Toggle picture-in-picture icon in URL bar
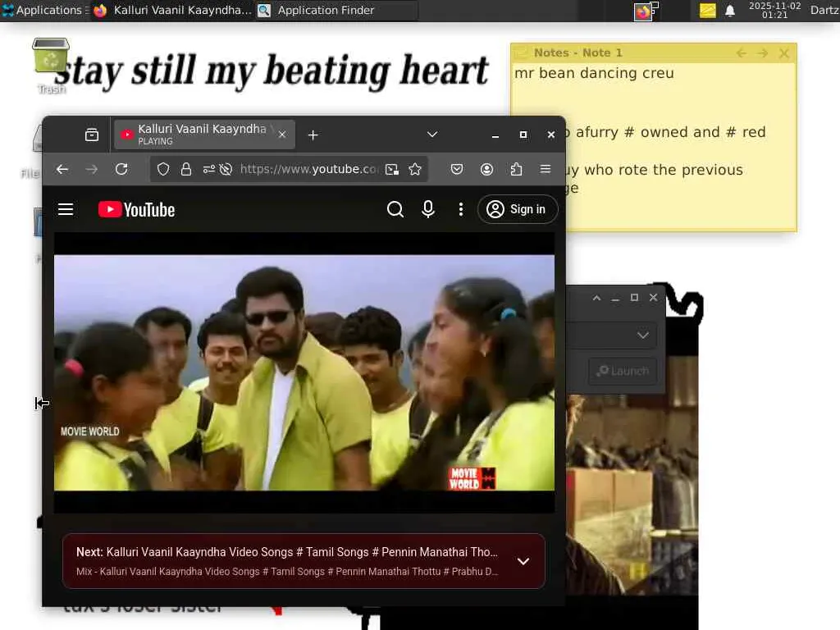 (x=392, y=169)
